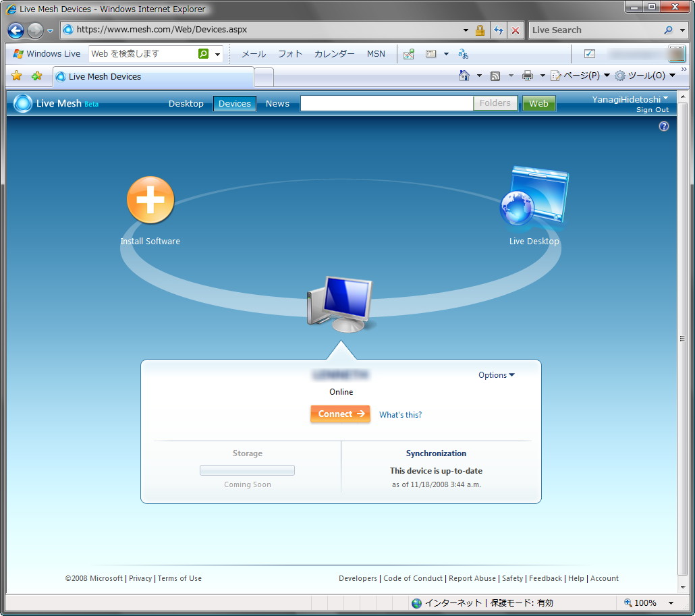Click the MSN toolbar link
695x616 pixels.
pos(376,53)
